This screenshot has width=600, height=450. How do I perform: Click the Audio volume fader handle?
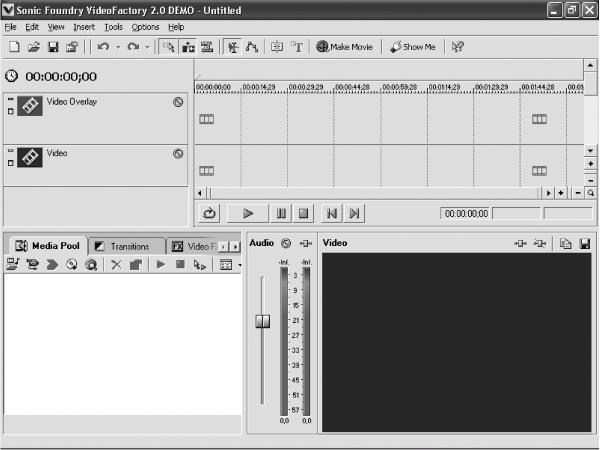click(262, 321)
